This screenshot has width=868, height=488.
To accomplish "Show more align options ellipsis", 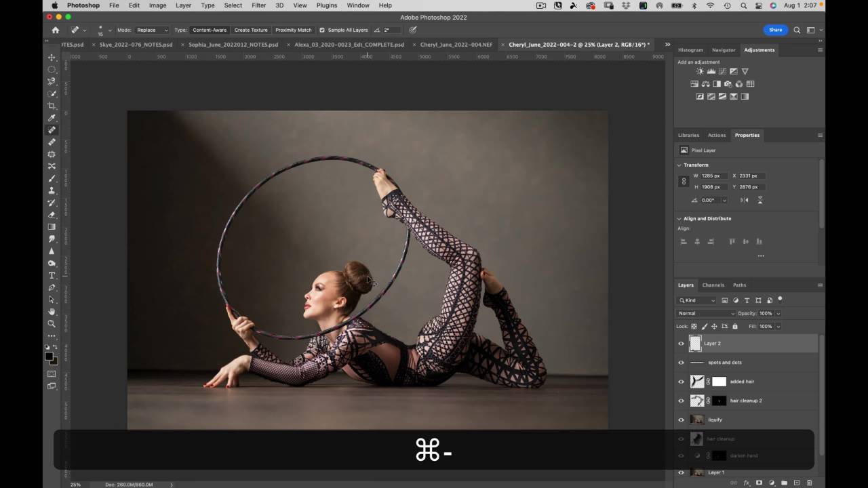I will point(761,256).
